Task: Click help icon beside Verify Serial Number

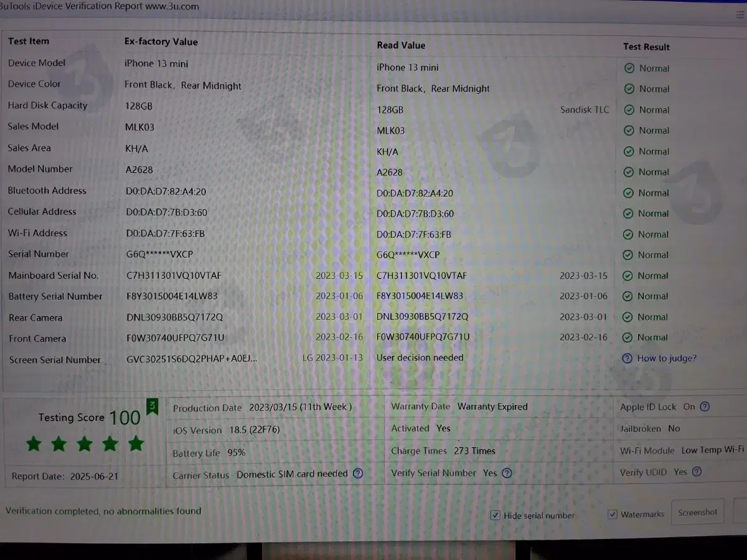Action: click(x=507, y=473)
